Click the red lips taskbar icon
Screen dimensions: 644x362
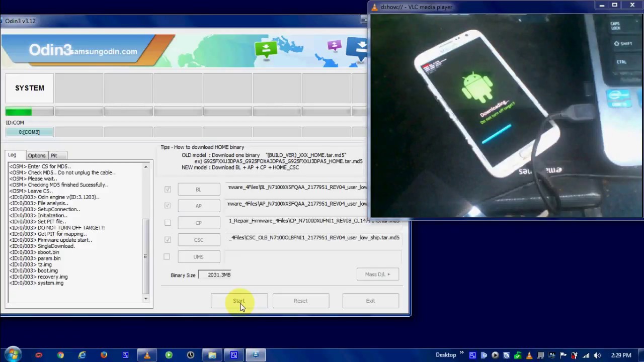point(39,355)
